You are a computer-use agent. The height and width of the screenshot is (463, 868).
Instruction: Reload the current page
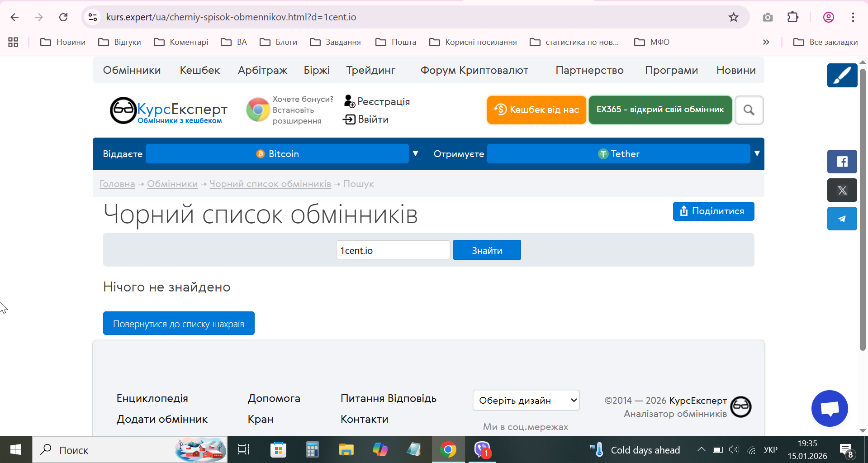pyautogui.click(x=63, y=17)
